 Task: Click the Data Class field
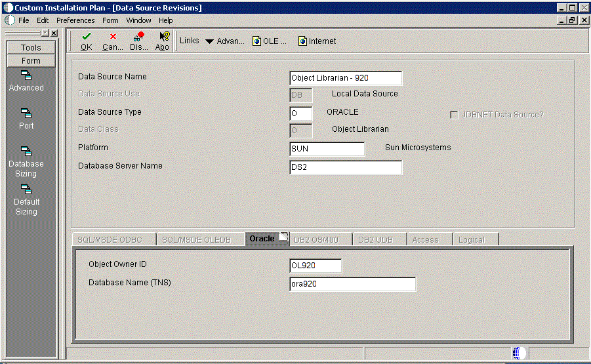(x=301, y=131)
